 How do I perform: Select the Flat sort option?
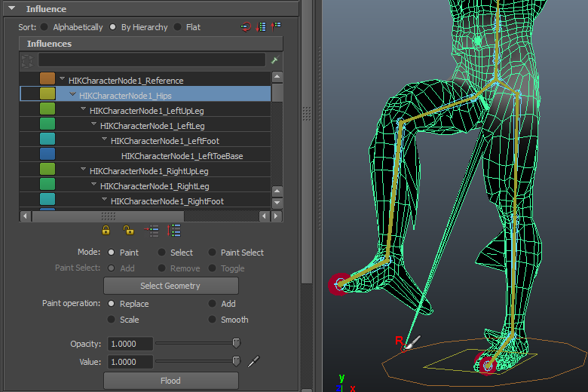pos(178,27)
